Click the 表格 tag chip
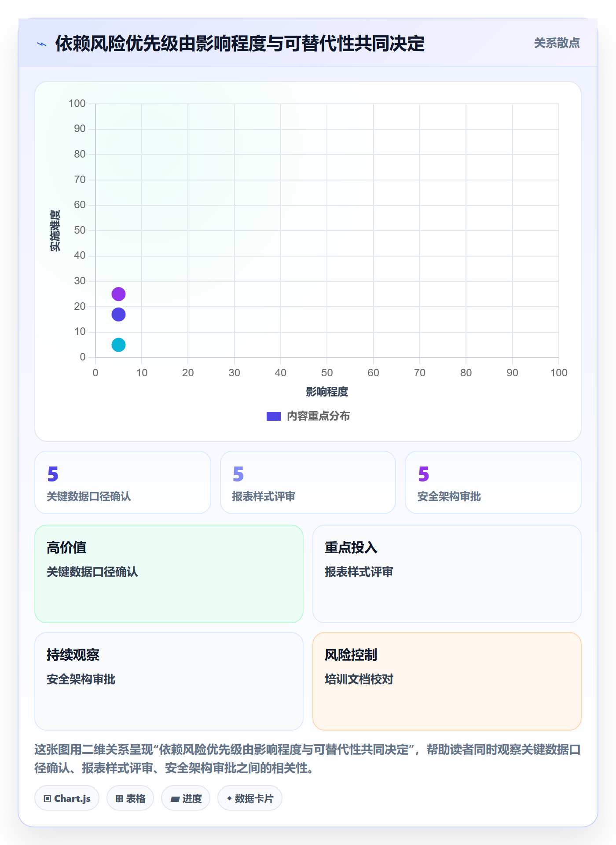 (x=130, y=798)
